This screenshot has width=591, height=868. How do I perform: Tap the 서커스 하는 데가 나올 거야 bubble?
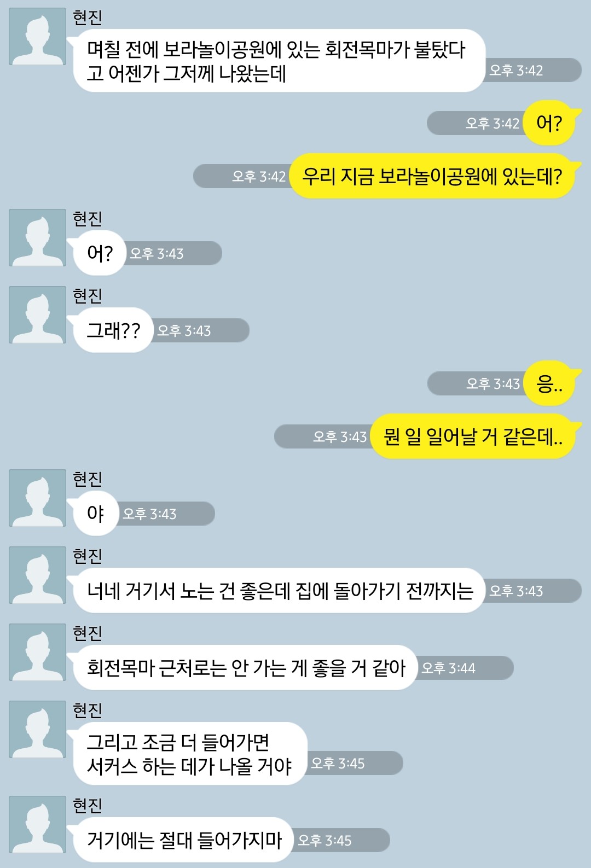click(187, 754)
